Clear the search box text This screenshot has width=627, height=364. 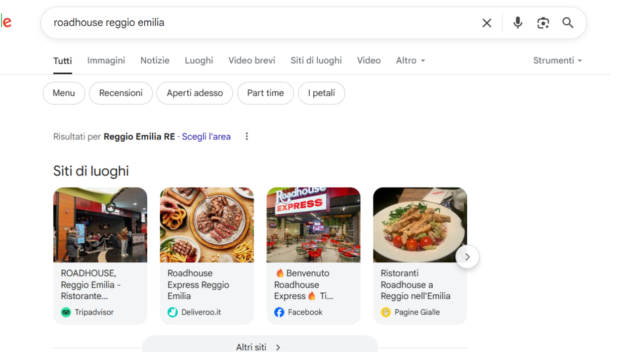(486, 23)
